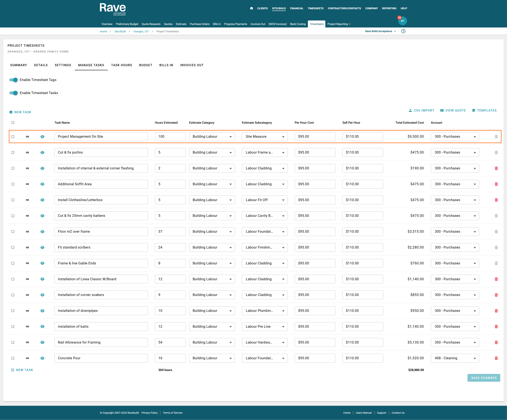Open the Back Costing sub-navigation item

point(298,24)
